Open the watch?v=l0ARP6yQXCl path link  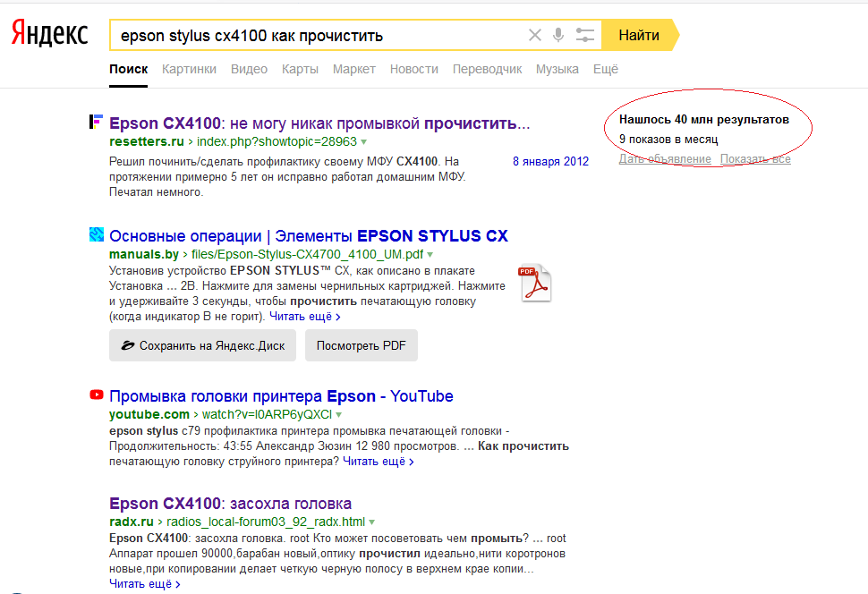pyautogui.click(x=267, y=415)
